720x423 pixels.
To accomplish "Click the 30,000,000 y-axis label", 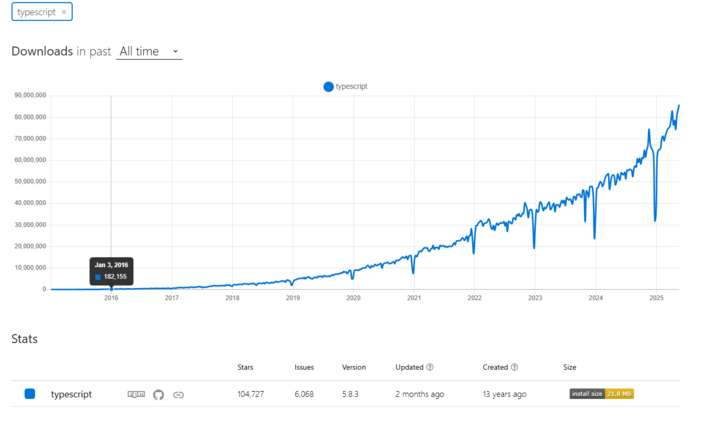I will click(x=30, y=225).
